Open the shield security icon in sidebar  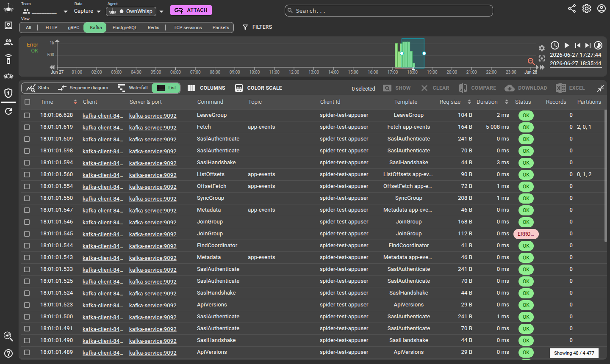[x=8, y=93]
